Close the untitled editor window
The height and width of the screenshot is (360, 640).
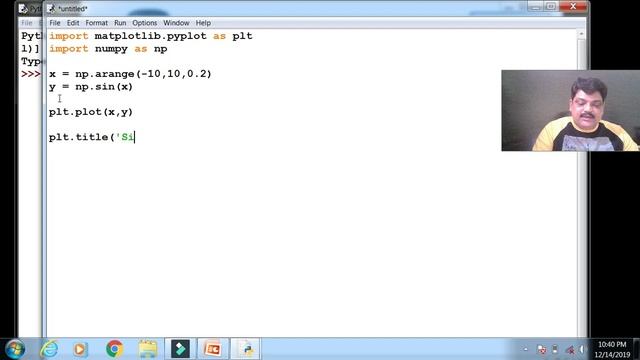point(573,7)
